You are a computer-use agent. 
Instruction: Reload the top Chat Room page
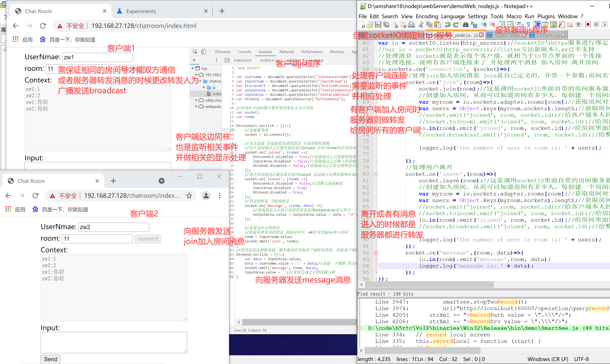(43, 26)
